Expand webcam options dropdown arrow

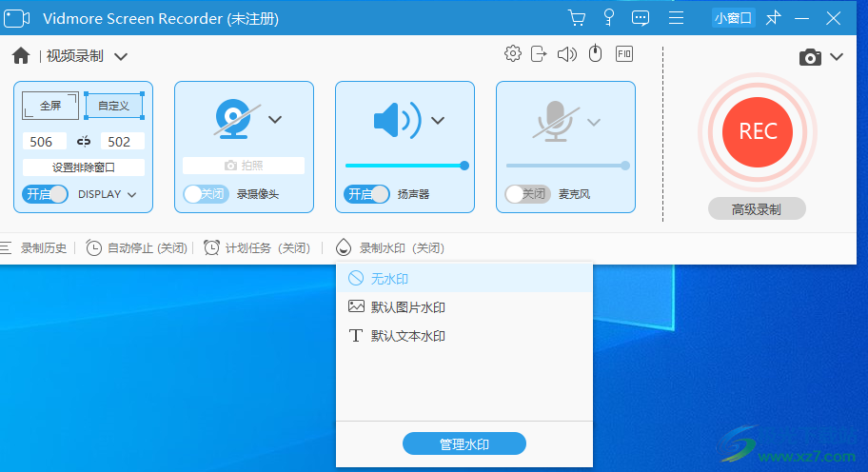(x=275, y=119)
